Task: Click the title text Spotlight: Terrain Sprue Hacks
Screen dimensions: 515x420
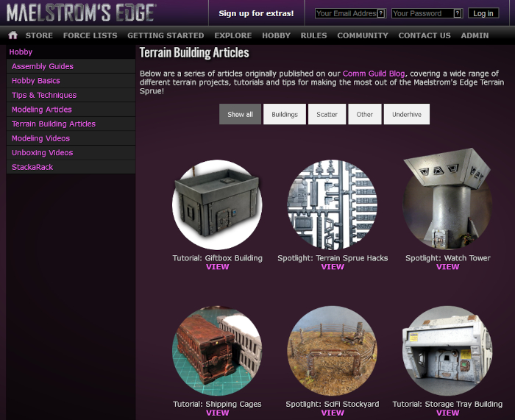Action: 333,258
